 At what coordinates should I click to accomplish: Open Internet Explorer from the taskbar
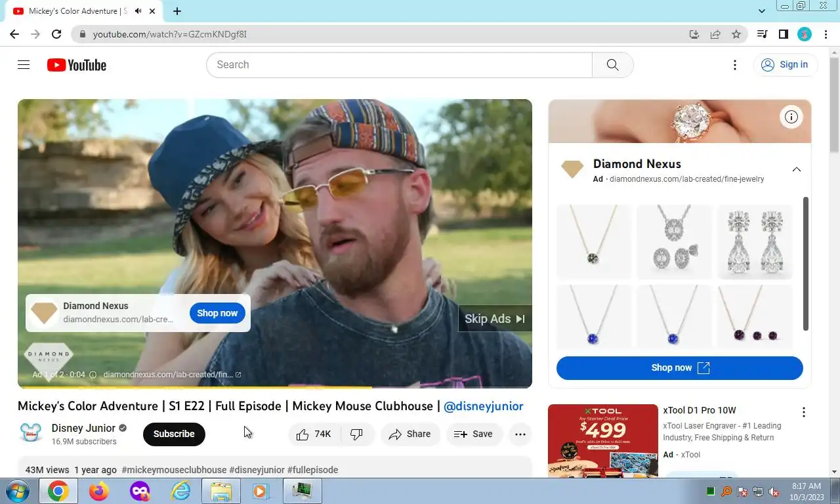(180, 491)
